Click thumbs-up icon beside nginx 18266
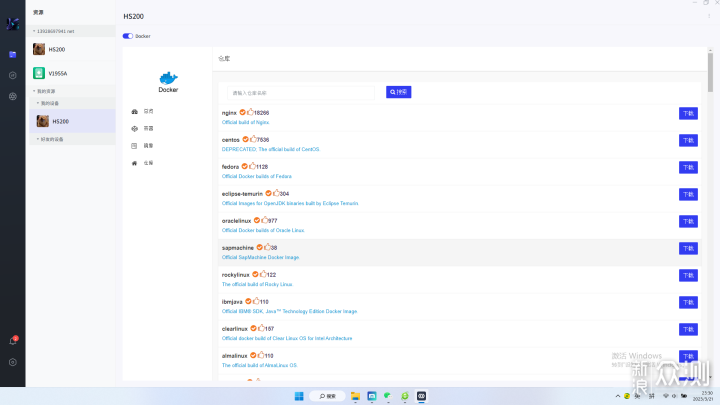The height and width of the screenshot is (405, 720). [250, 112]
